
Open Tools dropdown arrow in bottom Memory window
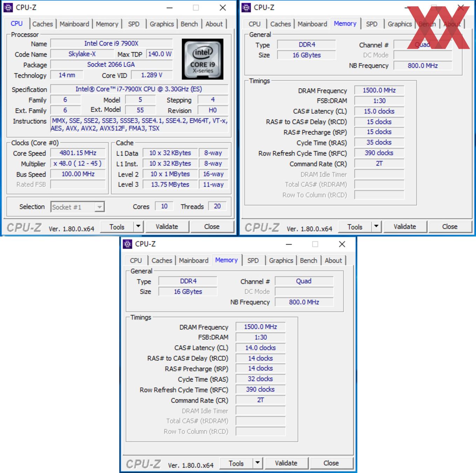(x=258, y=463)
